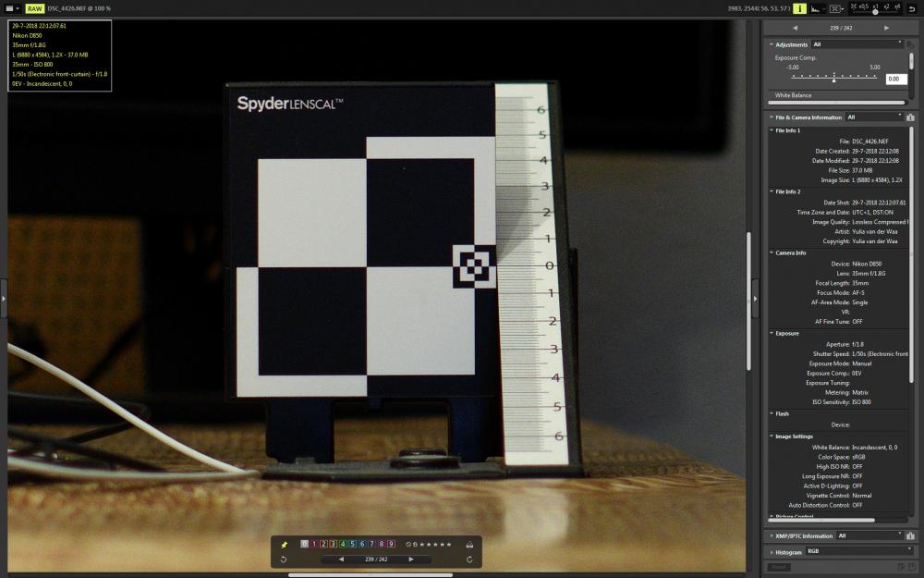Click the return arrow icon at top right

coord(912,8)
